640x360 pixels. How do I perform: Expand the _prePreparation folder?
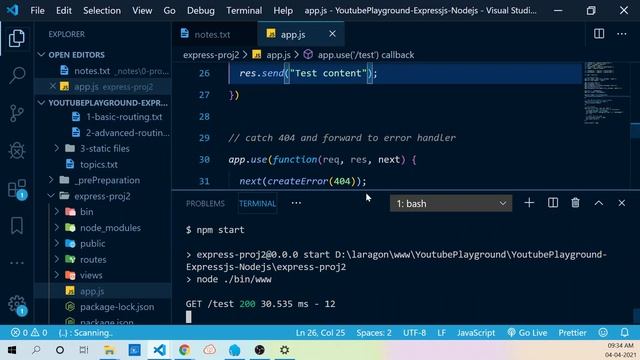coord(51,180)
